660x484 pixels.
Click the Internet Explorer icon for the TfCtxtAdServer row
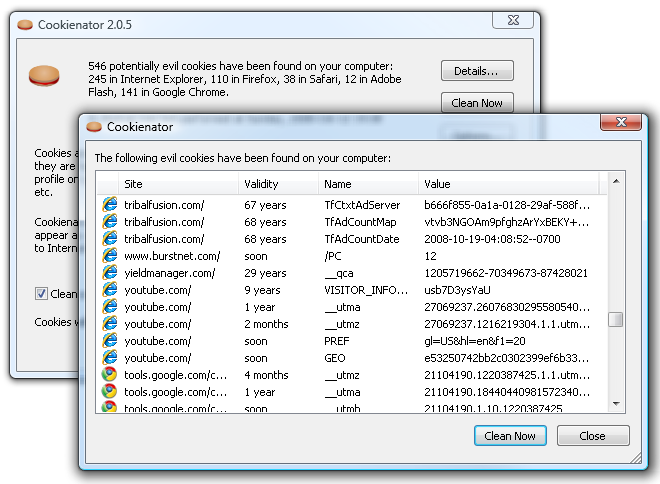pos(109,205)
